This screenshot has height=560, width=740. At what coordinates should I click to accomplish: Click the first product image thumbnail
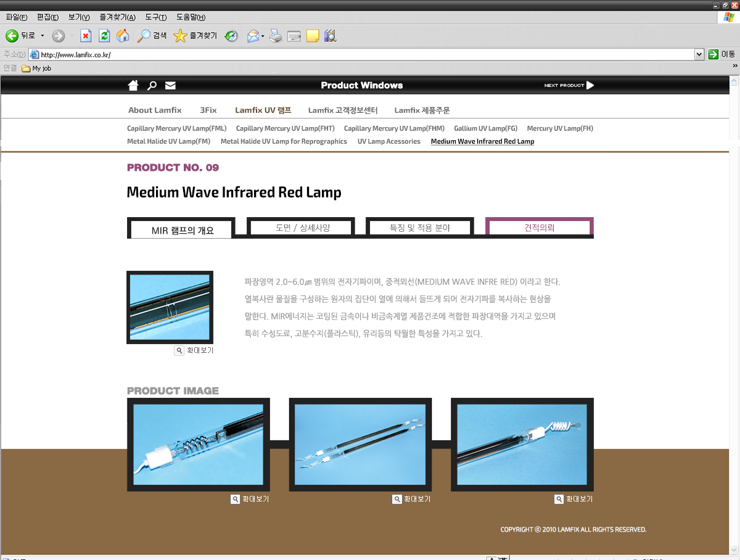coord(199,445)
